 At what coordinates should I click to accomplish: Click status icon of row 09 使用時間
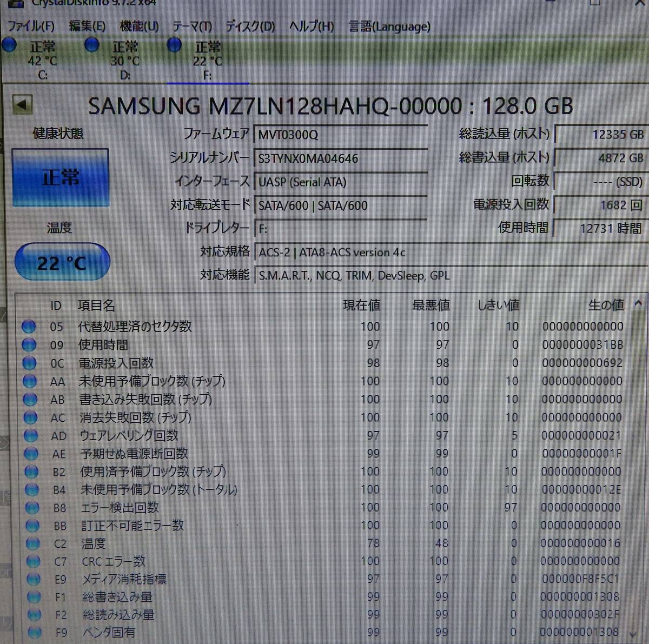(x=29, y=345)
